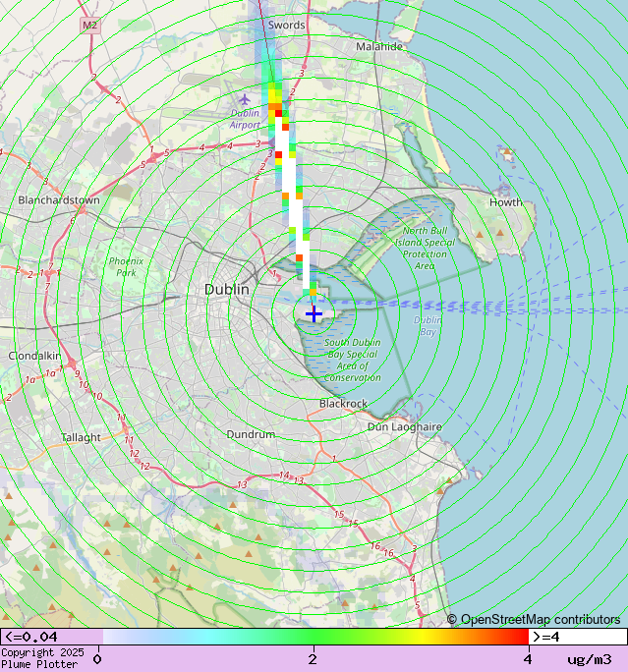Click the Swords town label
The image size is (628, 672).
pos(286,25)
